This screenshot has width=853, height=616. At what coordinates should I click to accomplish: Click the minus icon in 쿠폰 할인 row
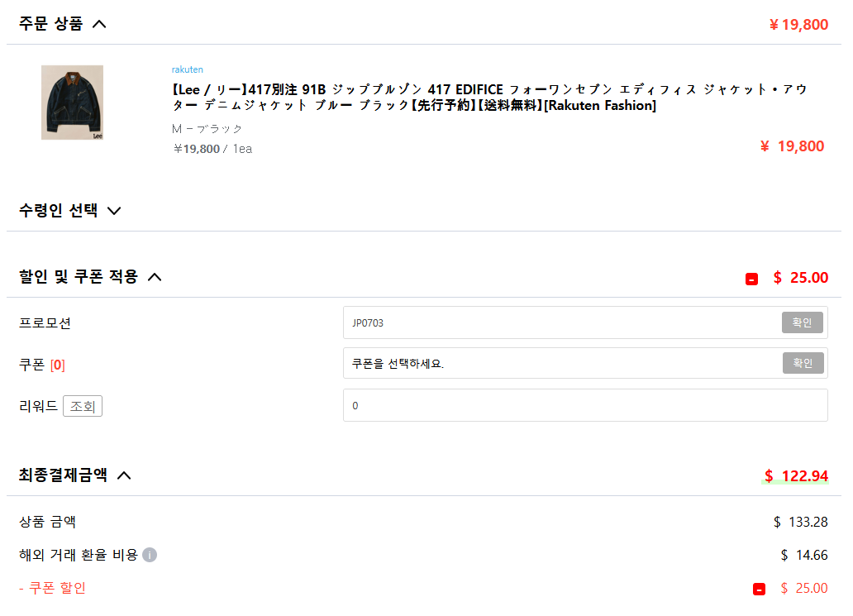[x=759, y=589]
